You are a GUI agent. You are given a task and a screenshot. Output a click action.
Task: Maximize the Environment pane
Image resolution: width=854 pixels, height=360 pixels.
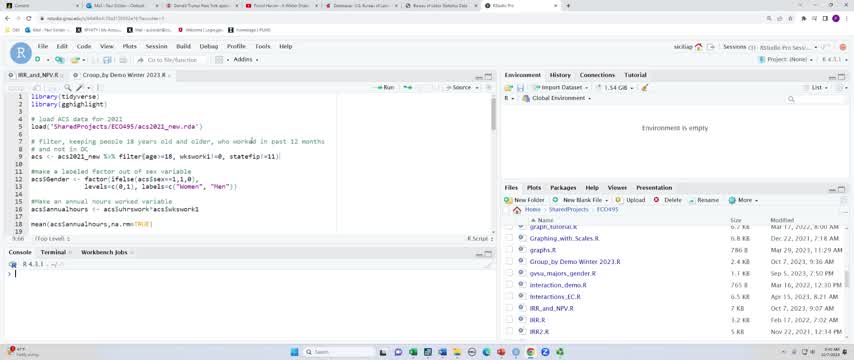tap(842, 77)
